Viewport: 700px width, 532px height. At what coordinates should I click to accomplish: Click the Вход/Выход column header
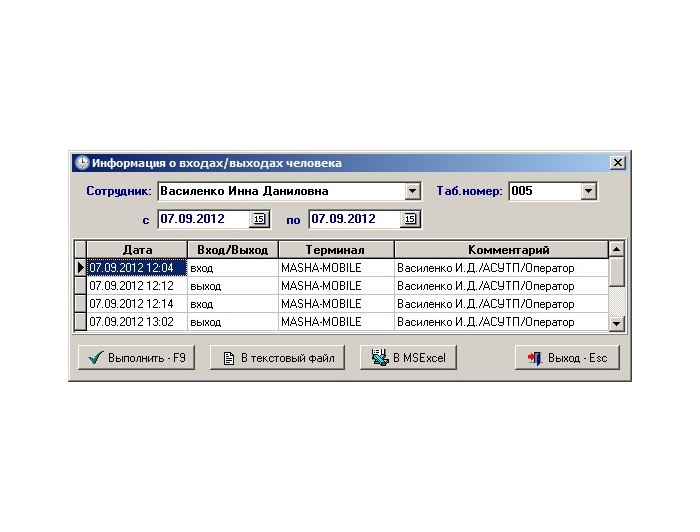coord(232,250)
